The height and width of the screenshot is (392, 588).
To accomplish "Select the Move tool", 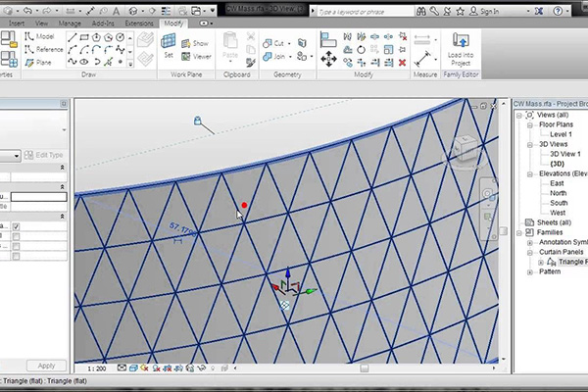I will pos(328,59).
